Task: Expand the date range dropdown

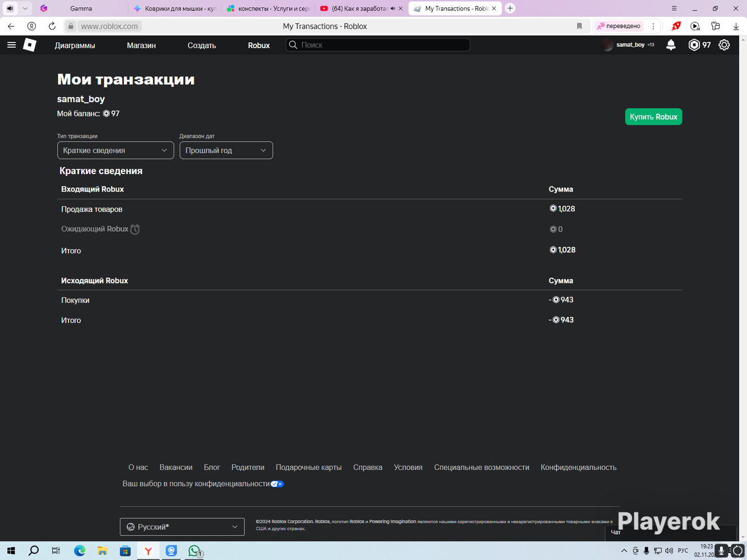Action: tap(226, 150)
